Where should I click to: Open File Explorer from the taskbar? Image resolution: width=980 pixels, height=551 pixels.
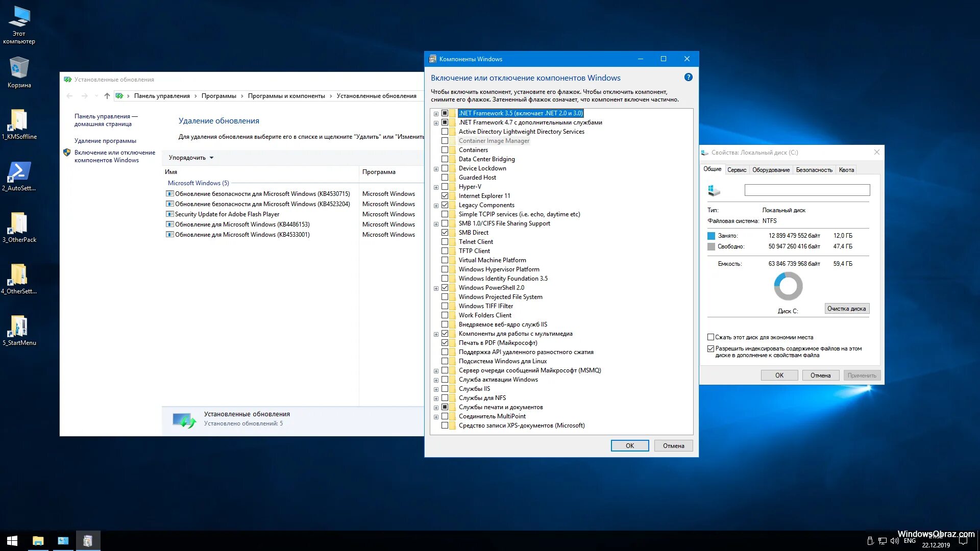point(38,541)
